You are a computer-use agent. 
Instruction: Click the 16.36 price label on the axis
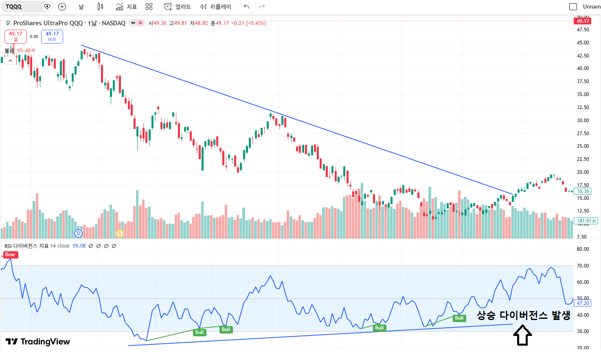click(583, 191)
